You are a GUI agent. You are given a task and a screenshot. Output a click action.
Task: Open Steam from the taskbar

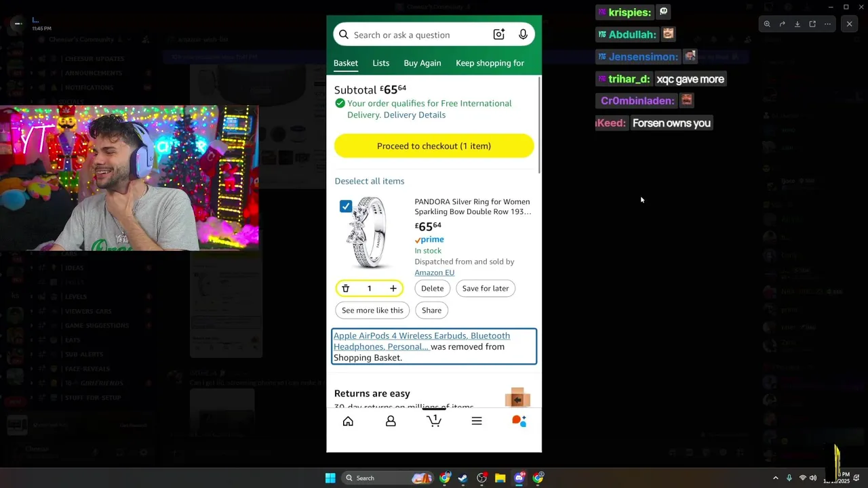click(462, 478)
